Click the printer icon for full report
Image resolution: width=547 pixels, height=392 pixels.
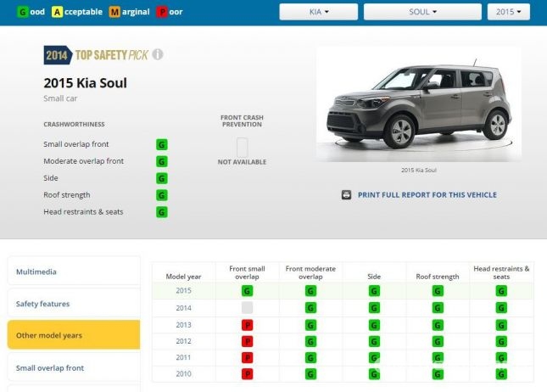tap(346, 195)
